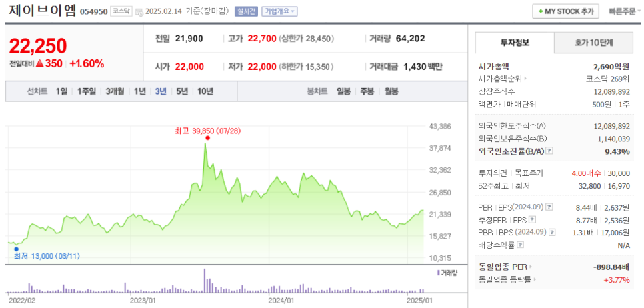Click the current price 22,250
The height and width of the screenshot is (308, 644).
click(38, 45)
